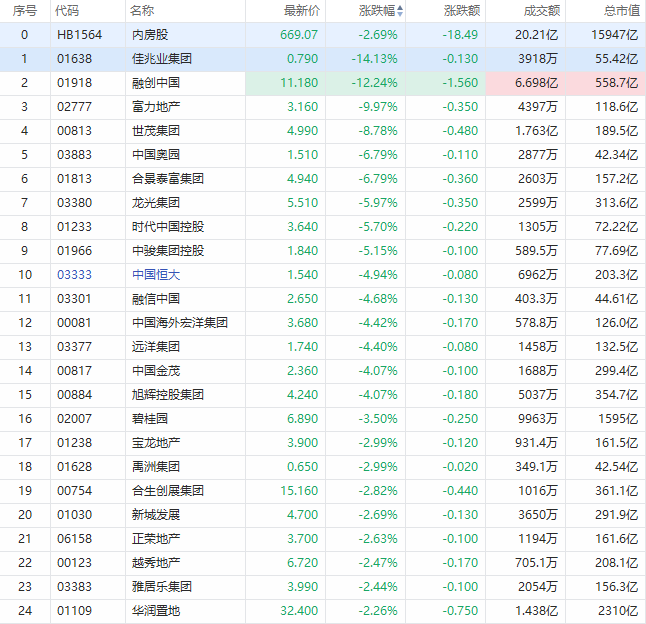Click index price 669.07
The height and width of the screenshot is (624, 646).
tap(299, 35)
